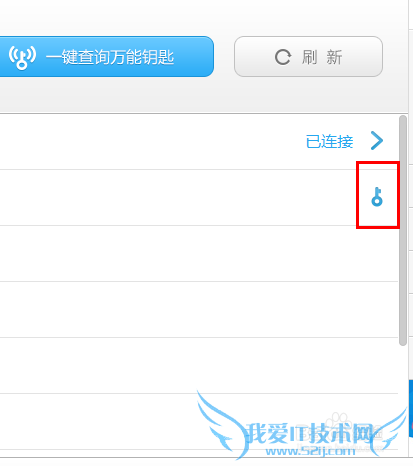Viewport: 413px width, 466px height.
Task: Click the left wing logo of the watermark
Action: coord(222,424)
